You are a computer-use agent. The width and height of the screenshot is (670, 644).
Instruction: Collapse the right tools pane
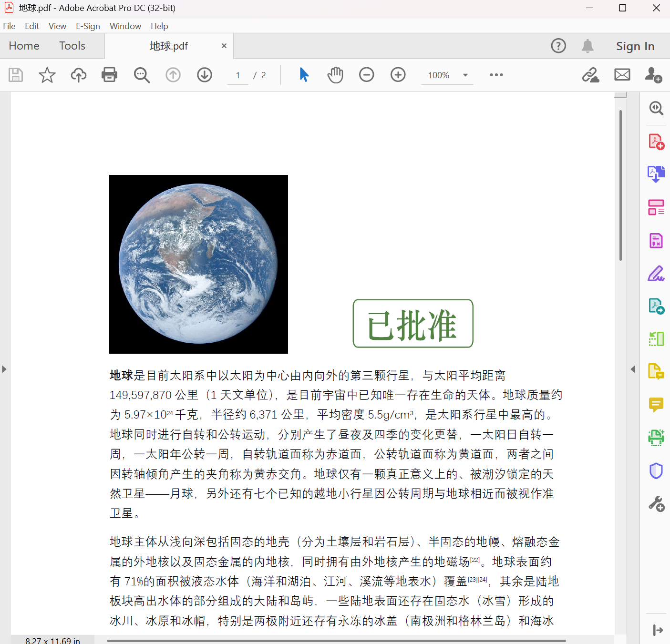[x=633, y=369]
